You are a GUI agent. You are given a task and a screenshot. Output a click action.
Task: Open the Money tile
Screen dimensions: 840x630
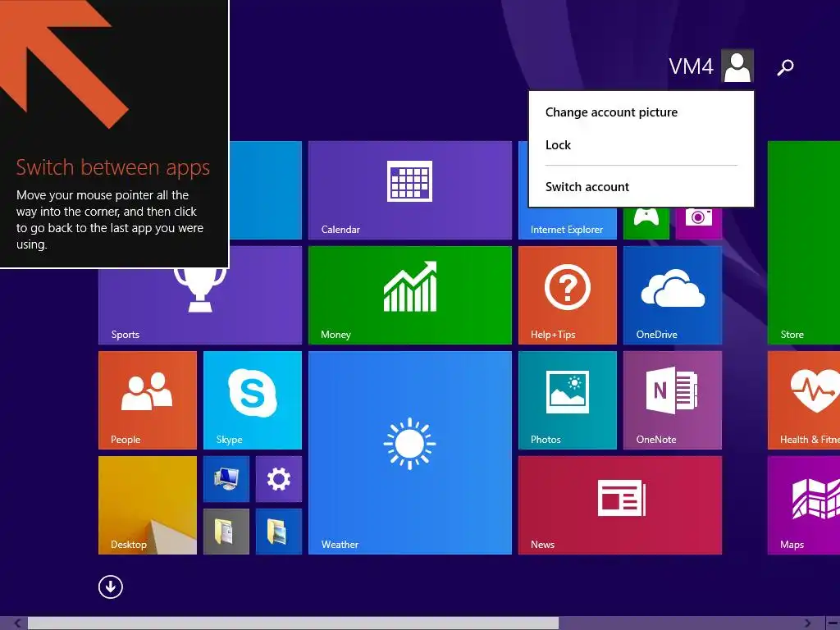410,295
